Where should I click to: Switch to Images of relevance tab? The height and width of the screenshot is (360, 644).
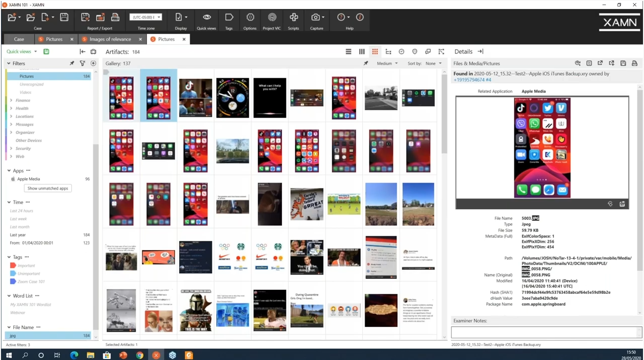point(110,39)
